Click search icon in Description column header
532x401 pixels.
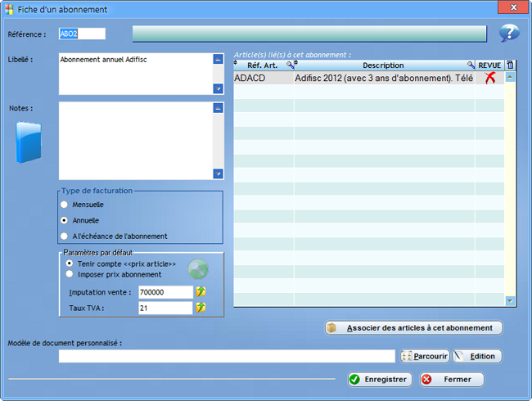point(471,65)
